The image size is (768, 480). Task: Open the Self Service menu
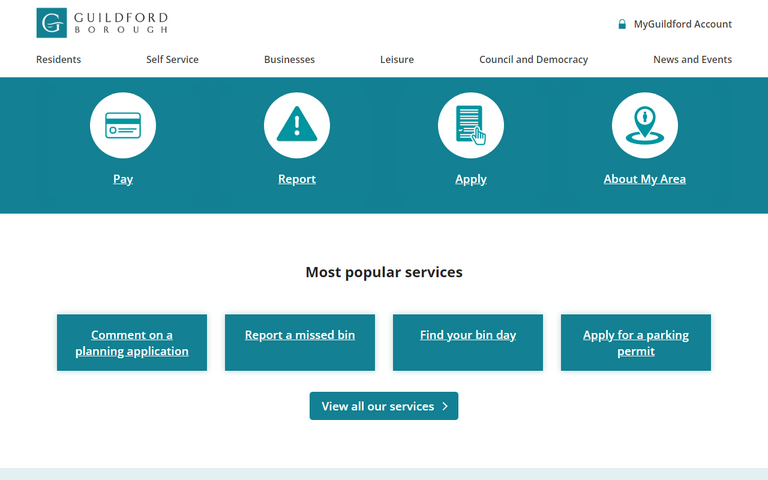coord(172,60)
